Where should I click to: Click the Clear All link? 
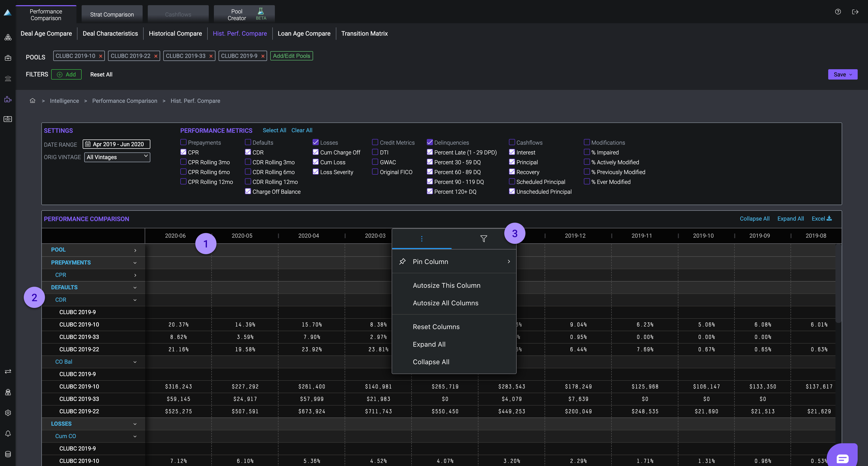click(x=301, y=130)
